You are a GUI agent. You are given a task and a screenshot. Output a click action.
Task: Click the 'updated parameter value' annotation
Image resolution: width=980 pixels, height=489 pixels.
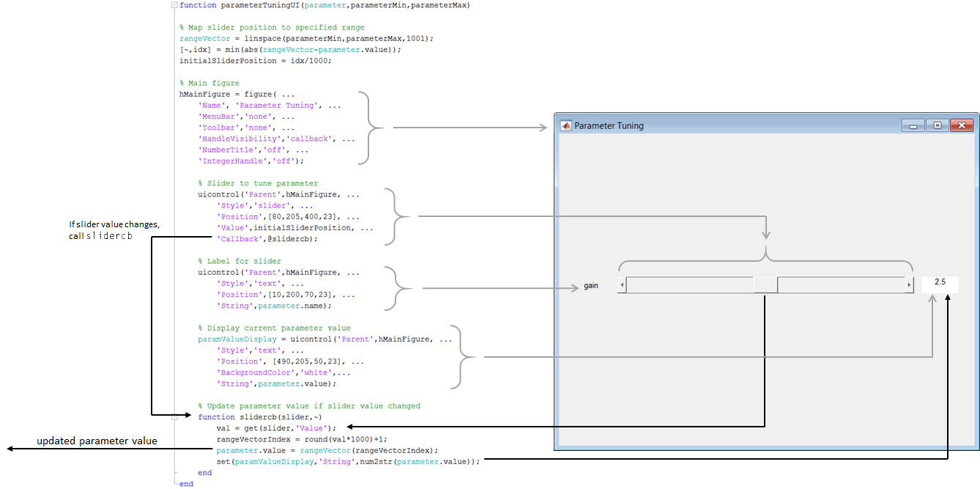coord(97,441)
